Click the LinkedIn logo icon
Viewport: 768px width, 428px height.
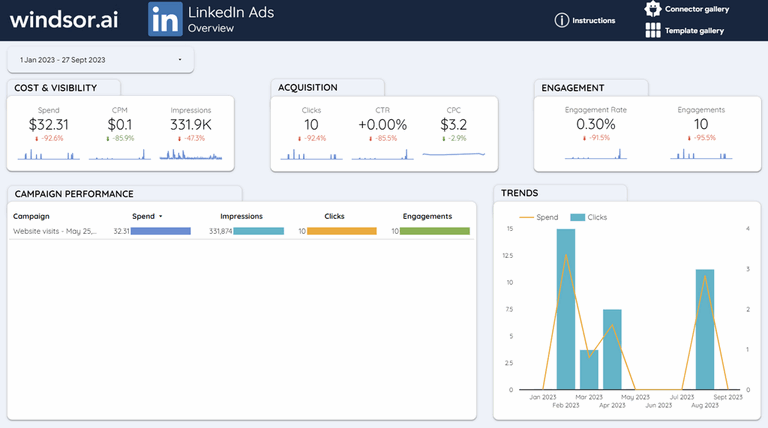(165, 19)
